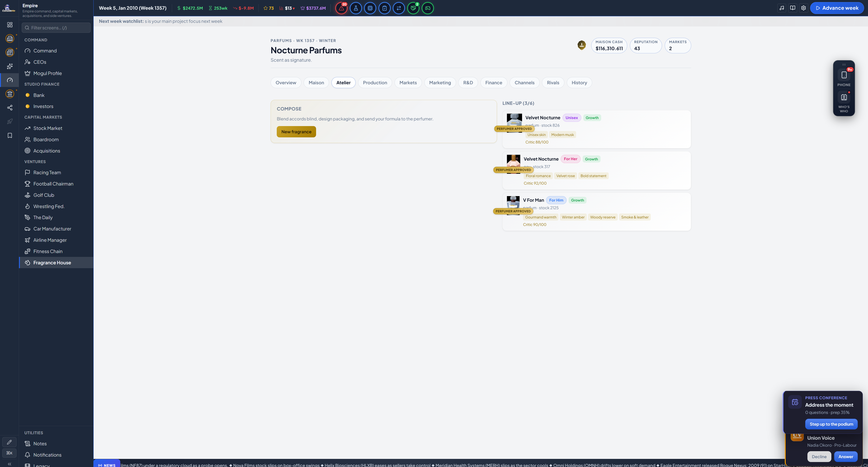Screen dimensions: 868x467
Task: Open the clipboard checklist icon
Action: (x=384, y=8)
